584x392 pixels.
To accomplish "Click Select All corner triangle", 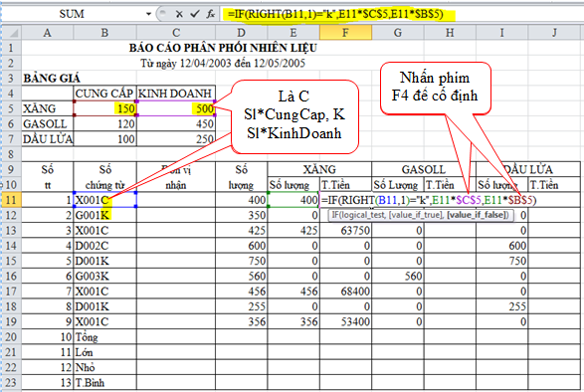I will [11, 33].
